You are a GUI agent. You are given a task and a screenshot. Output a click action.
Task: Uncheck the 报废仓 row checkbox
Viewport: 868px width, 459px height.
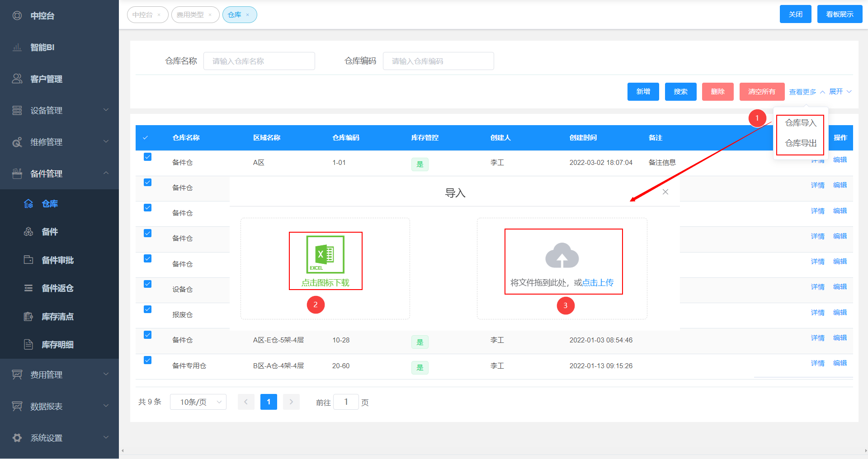(147, 309)
